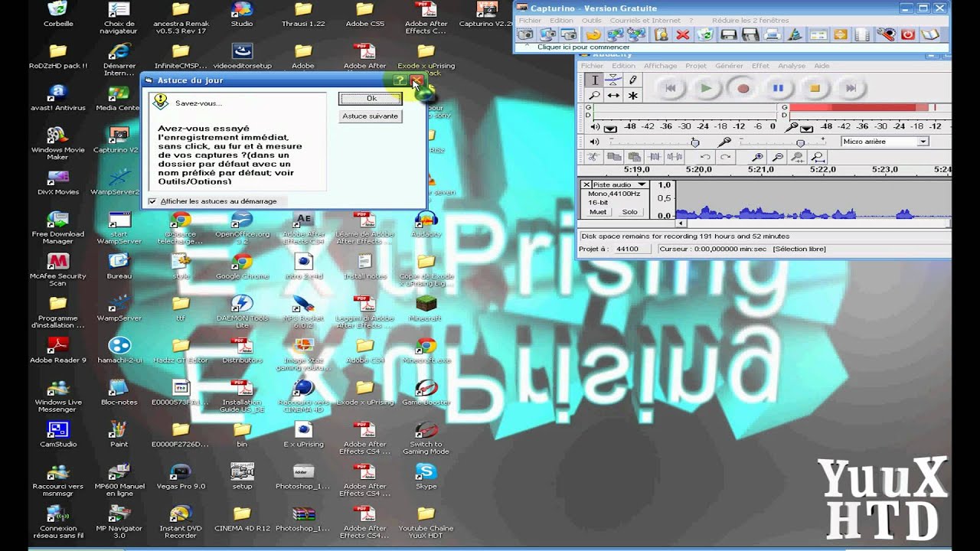Viewport: 980px width, 551px height.
Task: Open Capturino Outils menu
Action: 592,21
